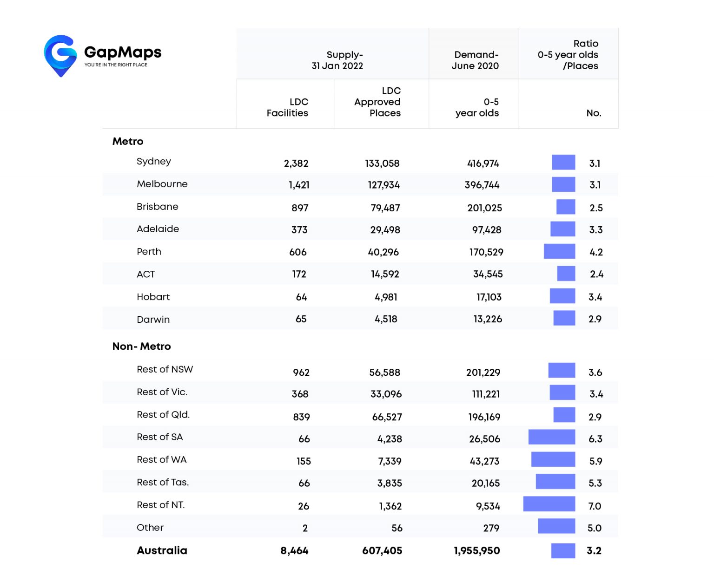Viewport: 714px width, 588px height.
Task: Click the Australia total row label
Action: pos(162,550)
